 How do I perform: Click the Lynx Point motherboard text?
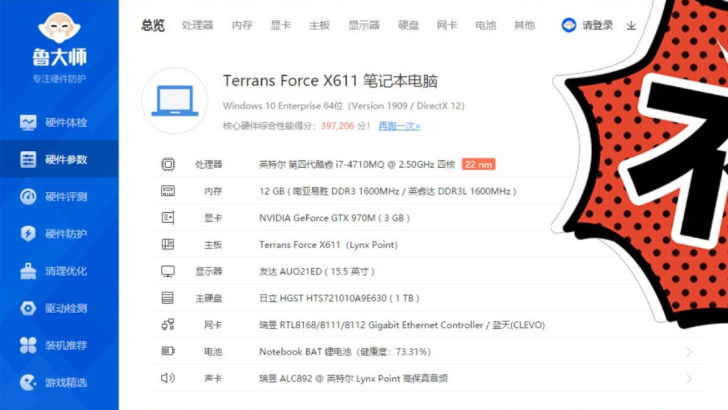(328, 245)
